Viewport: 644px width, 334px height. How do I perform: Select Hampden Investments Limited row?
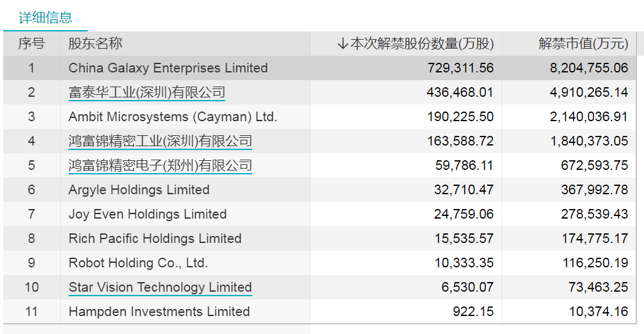(319, 312)
